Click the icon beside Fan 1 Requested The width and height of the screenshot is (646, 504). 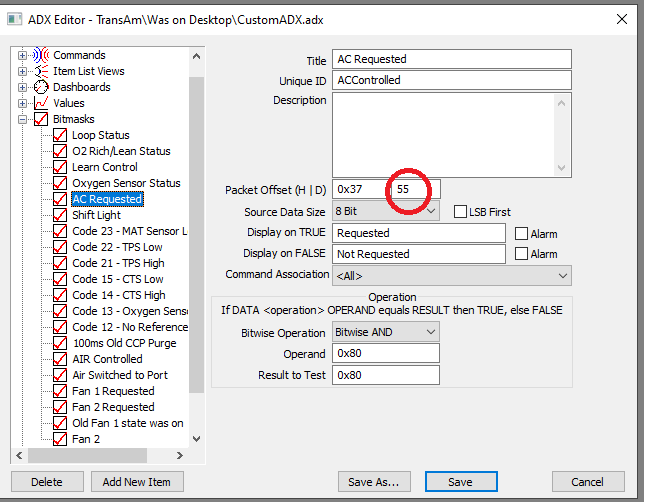60,391
